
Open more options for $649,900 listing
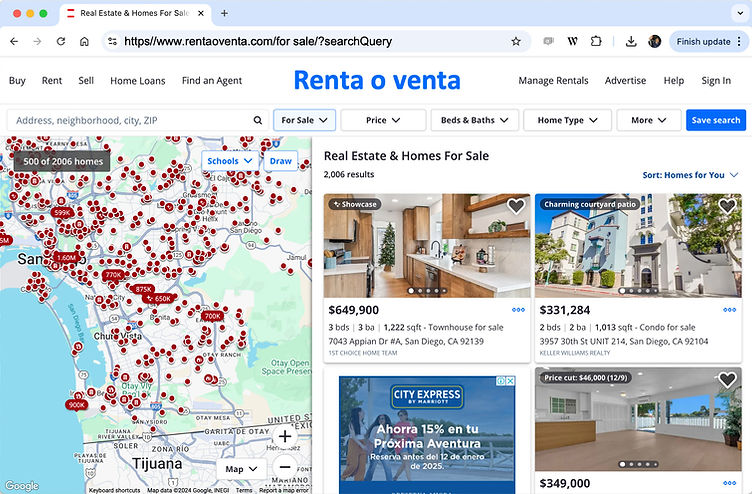coord(518,310)
